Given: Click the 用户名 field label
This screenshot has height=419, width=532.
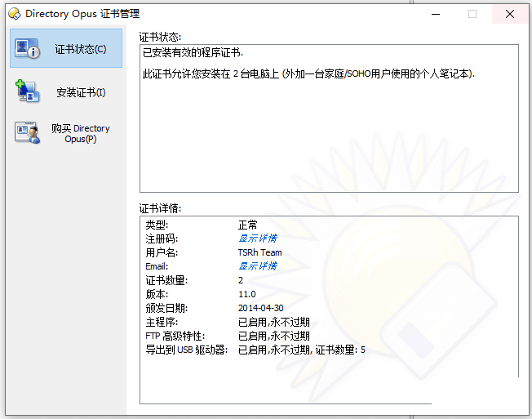Looking at the screenshot, I should [162, 252].
